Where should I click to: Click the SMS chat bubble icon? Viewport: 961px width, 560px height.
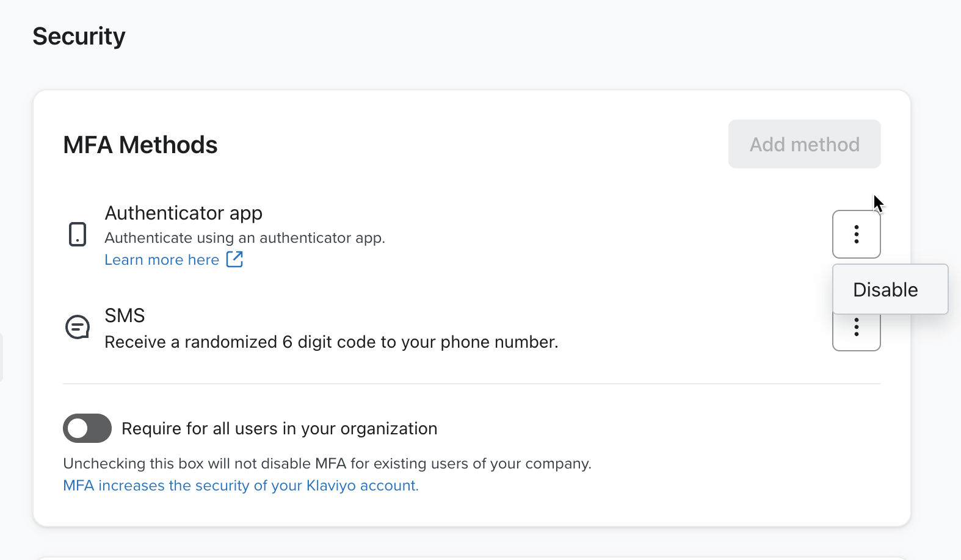[78, 328]
